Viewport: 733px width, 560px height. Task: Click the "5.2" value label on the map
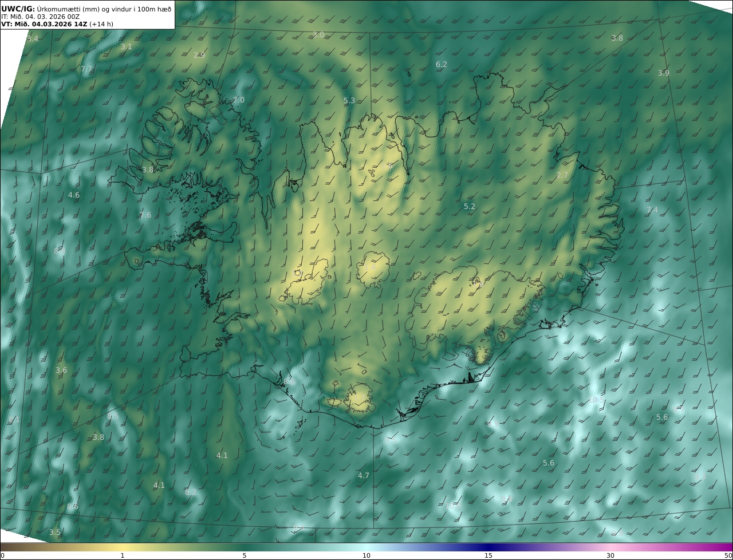tap(470, 207)
